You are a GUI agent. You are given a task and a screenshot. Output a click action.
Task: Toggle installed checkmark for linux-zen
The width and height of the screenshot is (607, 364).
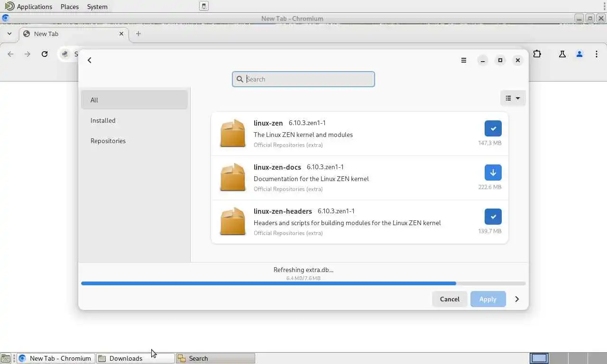tap(493, 128)
